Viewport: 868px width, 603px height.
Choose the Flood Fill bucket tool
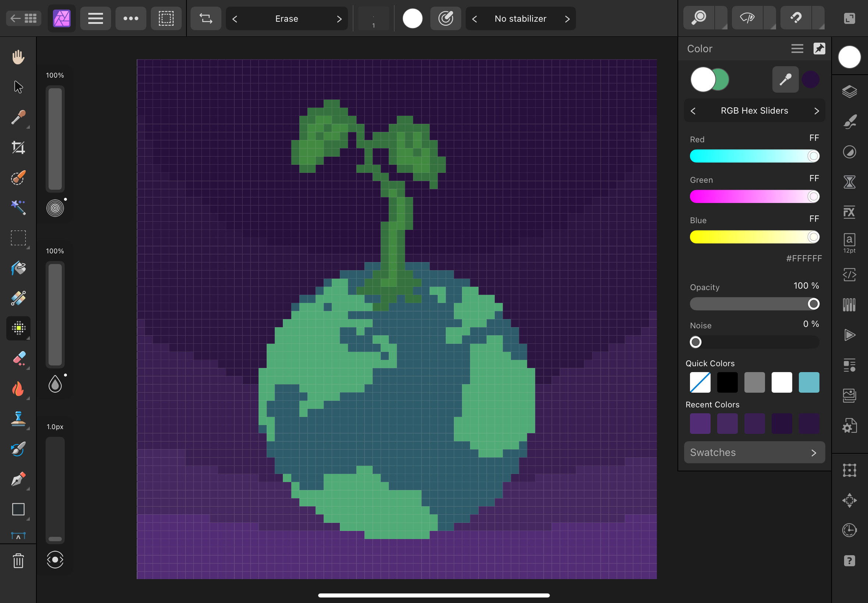18,268
